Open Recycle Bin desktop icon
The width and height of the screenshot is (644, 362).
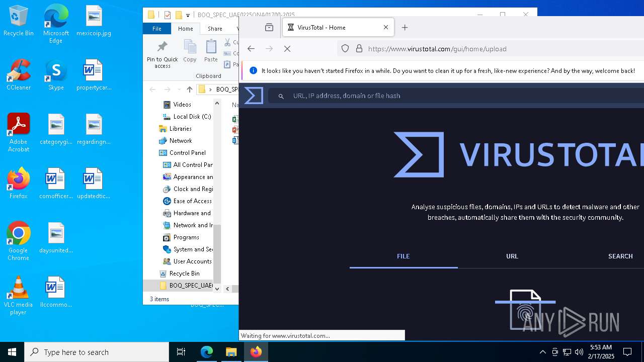point(19,21)
